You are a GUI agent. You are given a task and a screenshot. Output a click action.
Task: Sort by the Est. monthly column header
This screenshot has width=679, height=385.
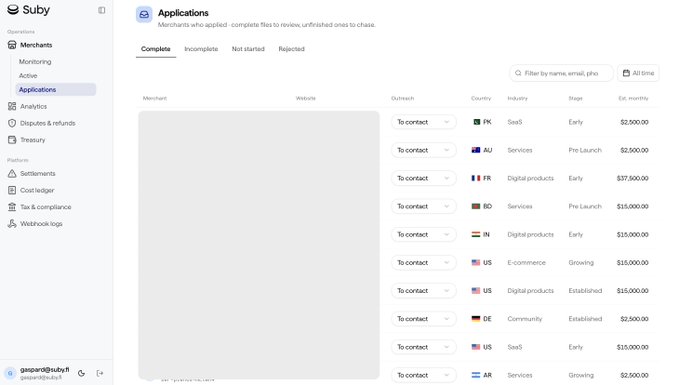click(633, 98)
